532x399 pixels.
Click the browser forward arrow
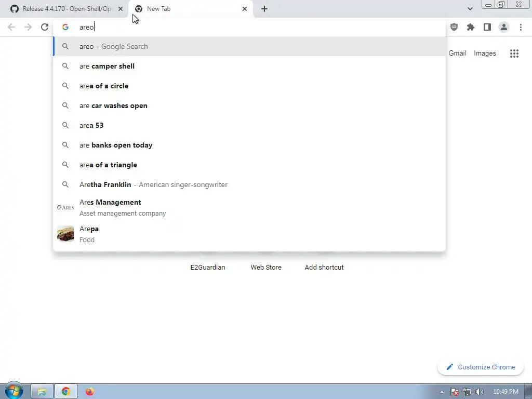(x=28, y=27)
